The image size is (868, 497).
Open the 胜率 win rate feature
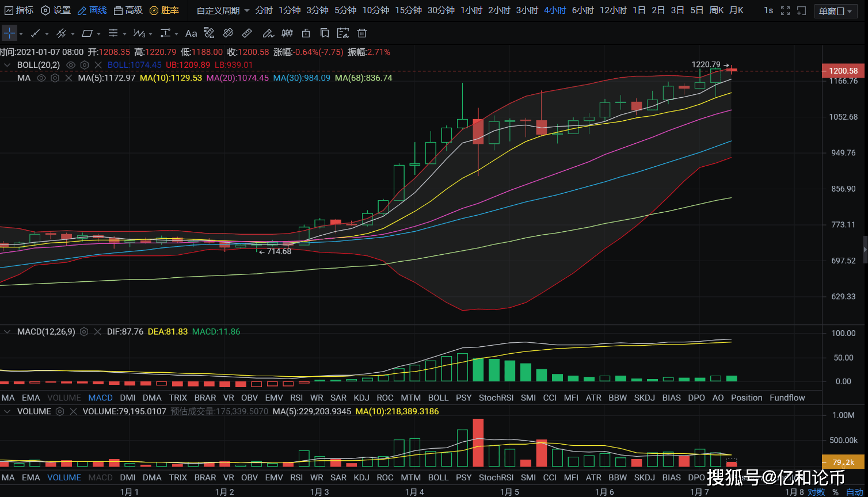pos(164,10)
